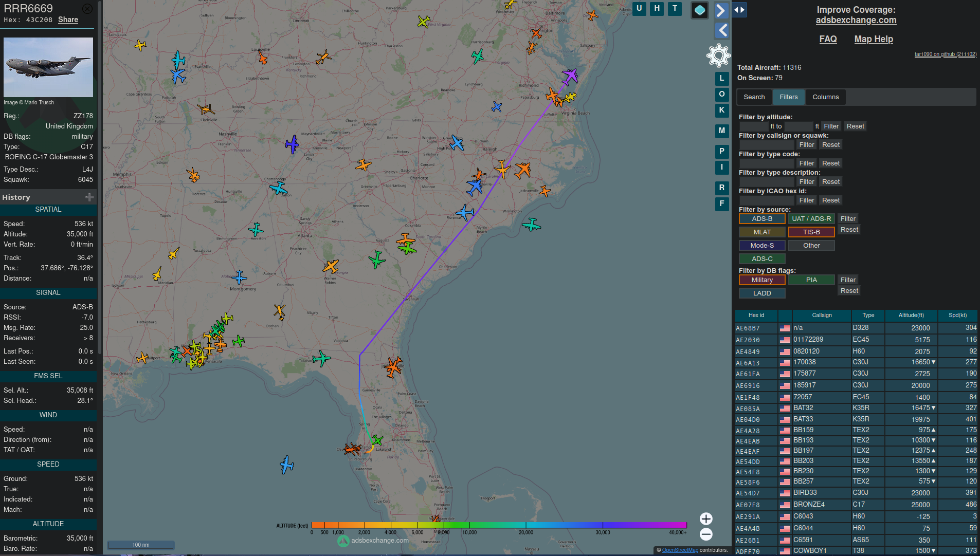Viewport: 980px width, 556px height.
Task: Click the H map toggle button
Action: click(657, 9)
